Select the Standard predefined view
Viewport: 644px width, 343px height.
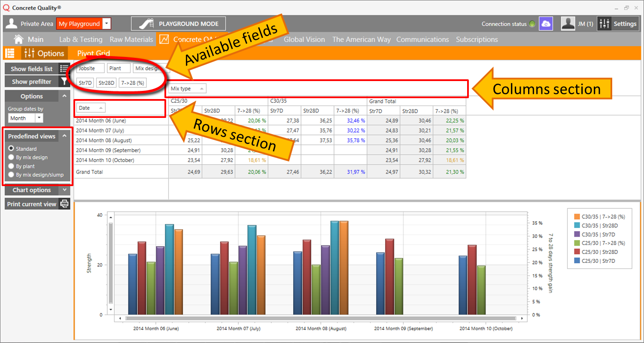12,148
